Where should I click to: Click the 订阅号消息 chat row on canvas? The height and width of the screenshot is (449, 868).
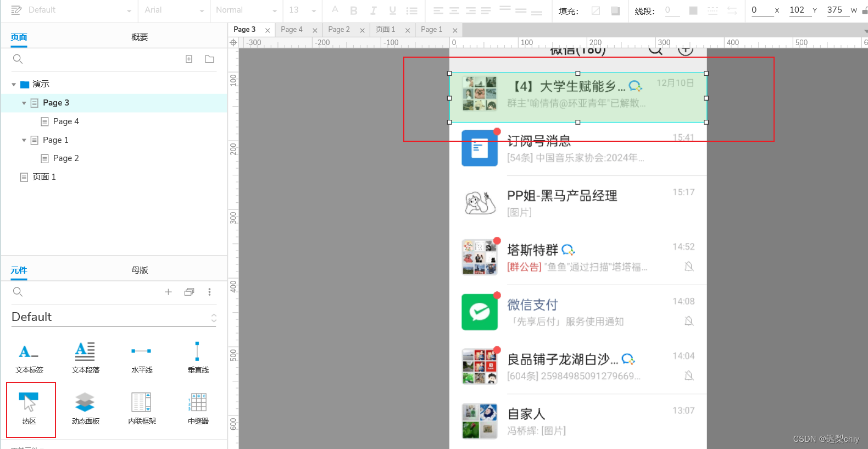(578, 148)
